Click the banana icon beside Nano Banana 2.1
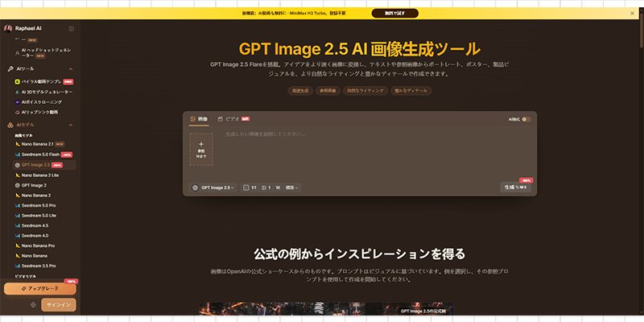This screenshot has height=322, width=644. [17, 144]
